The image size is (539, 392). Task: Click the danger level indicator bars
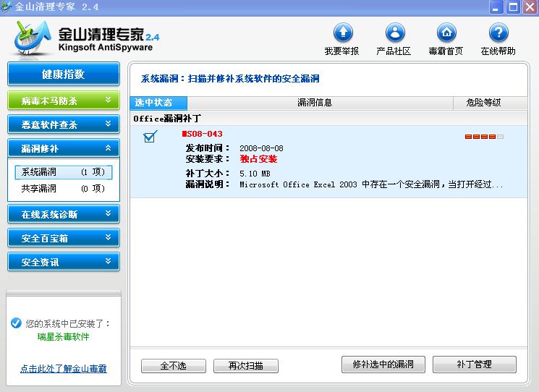coord(484,137)
